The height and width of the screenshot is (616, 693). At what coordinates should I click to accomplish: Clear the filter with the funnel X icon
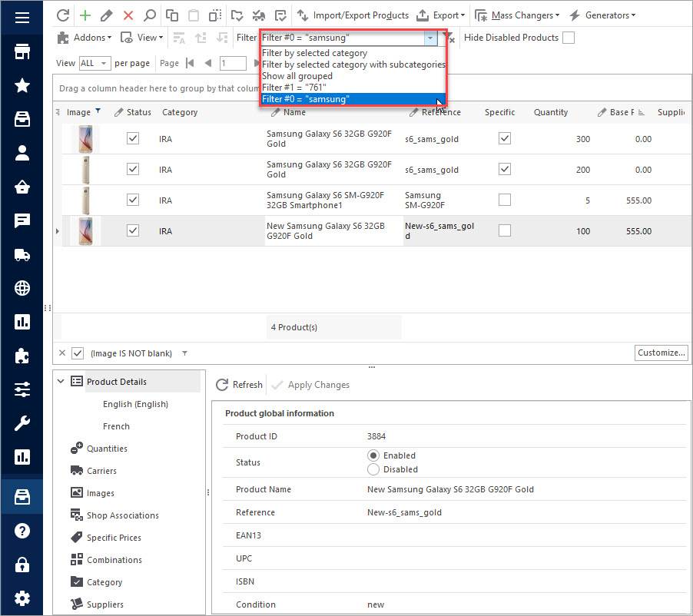pos(449,38)
